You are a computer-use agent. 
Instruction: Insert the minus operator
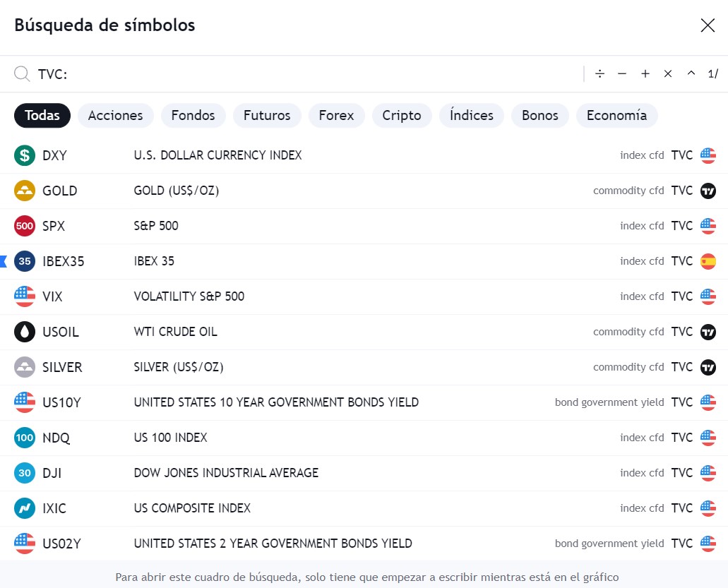click(622, 74)
